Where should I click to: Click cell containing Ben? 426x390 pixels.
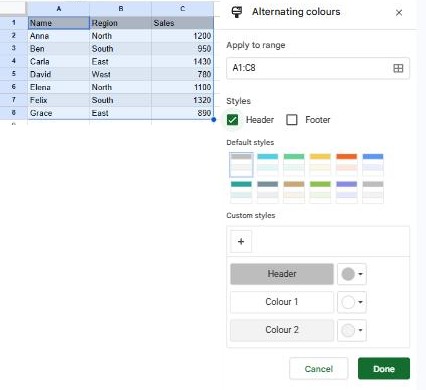click(x=59, y=49)
